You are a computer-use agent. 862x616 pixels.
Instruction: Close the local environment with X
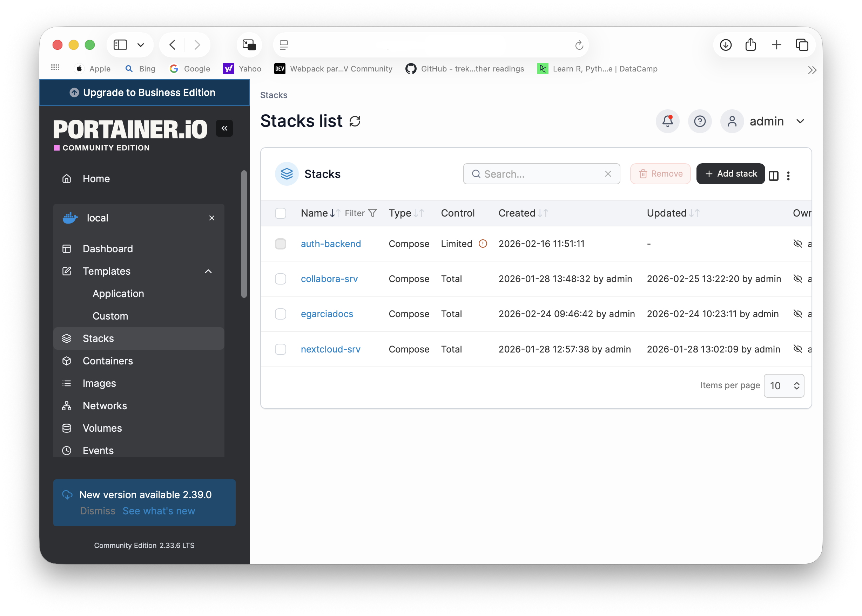click(212, 218)
